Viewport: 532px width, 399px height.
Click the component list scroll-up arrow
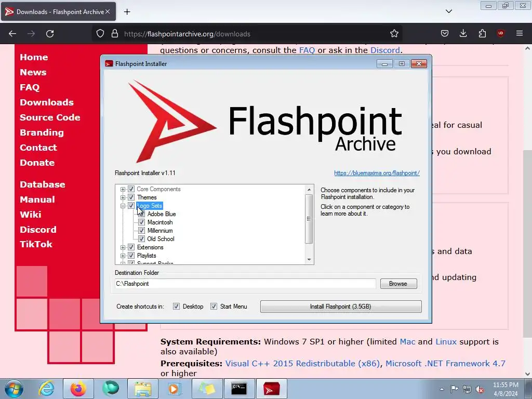(309, 189)
